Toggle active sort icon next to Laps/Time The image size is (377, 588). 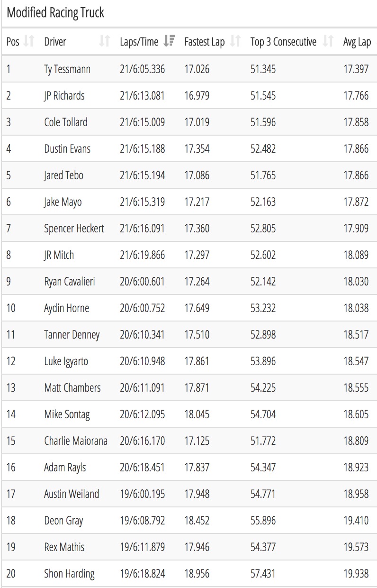(169, 42)
